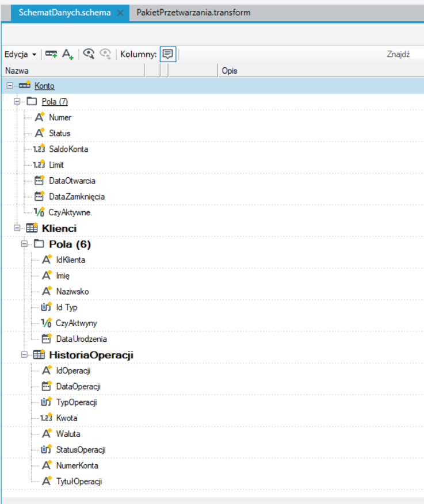Click the Opis column header
The width and height of the screenshot is (424, 504).
pyautogui.click(x=321, y=71)
